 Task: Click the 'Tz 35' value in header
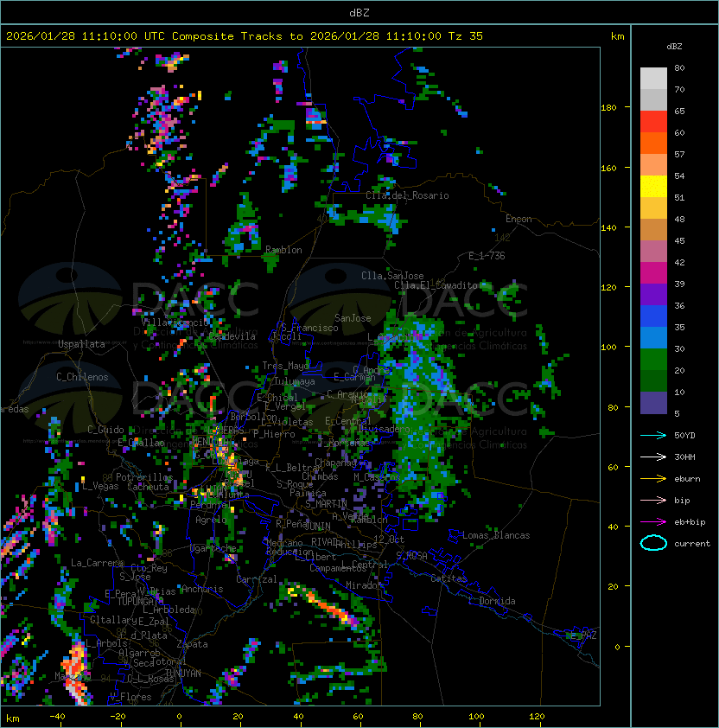(466, 36)
